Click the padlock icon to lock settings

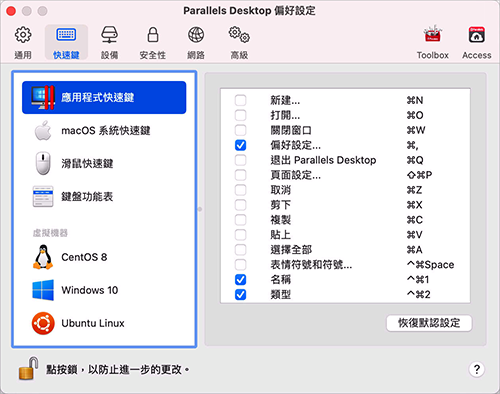coord(28,368)
